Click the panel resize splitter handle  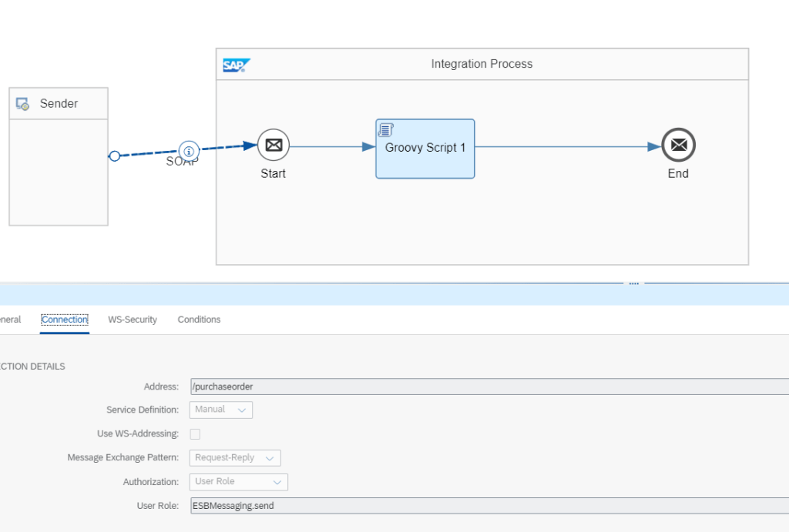point(634,283)
